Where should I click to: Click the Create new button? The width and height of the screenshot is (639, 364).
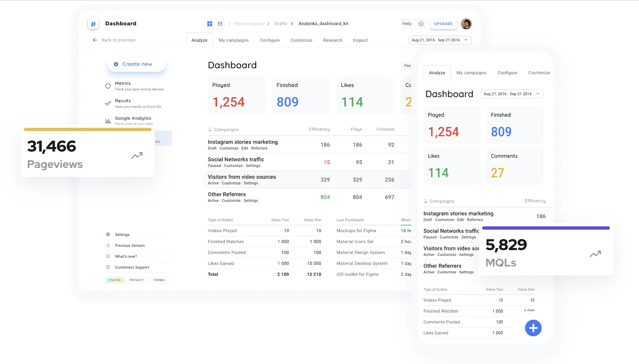(136, 64)
